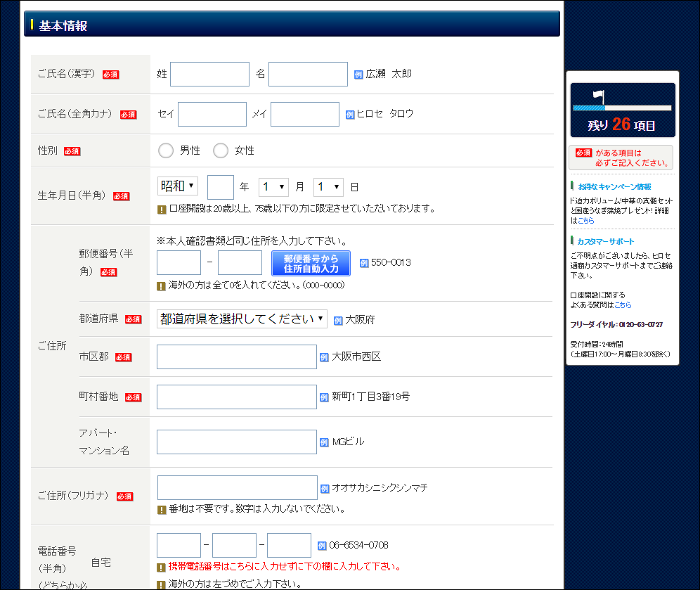The width and height of the screenshot is (700, 590).
Task: Click the メイ katakana given name field
Action: (x=305, y=114)
